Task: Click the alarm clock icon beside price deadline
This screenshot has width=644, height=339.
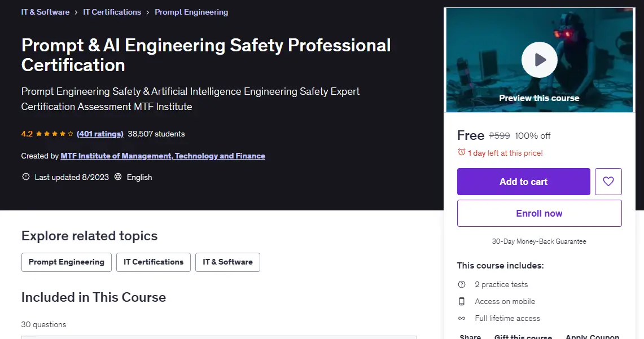Action: coord(462,152)
